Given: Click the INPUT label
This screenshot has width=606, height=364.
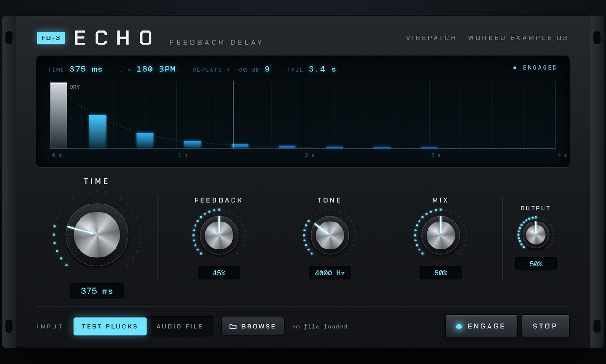Looking at the screenshot, I should point(50,327).
